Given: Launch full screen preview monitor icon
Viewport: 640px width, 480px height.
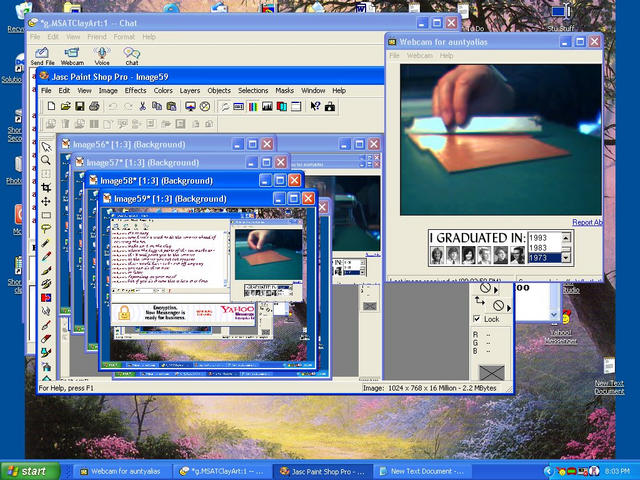Looking at the screenshot, I should point(190,107).
